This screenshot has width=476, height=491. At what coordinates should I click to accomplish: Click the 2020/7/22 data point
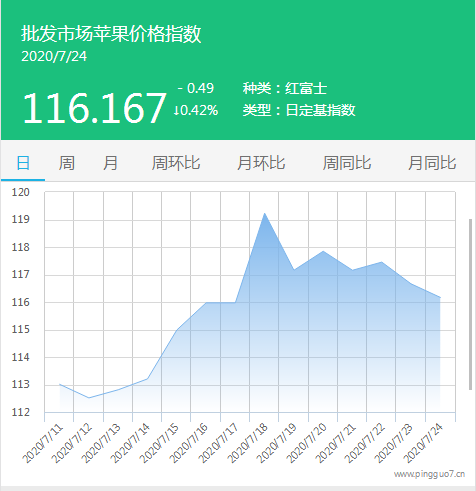tap(381, 262)
